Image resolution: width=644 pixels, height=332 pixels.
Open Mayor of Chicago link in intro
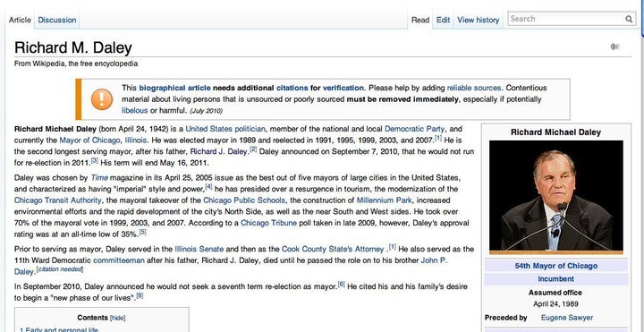pyautogui.click(x=90, y=140)
